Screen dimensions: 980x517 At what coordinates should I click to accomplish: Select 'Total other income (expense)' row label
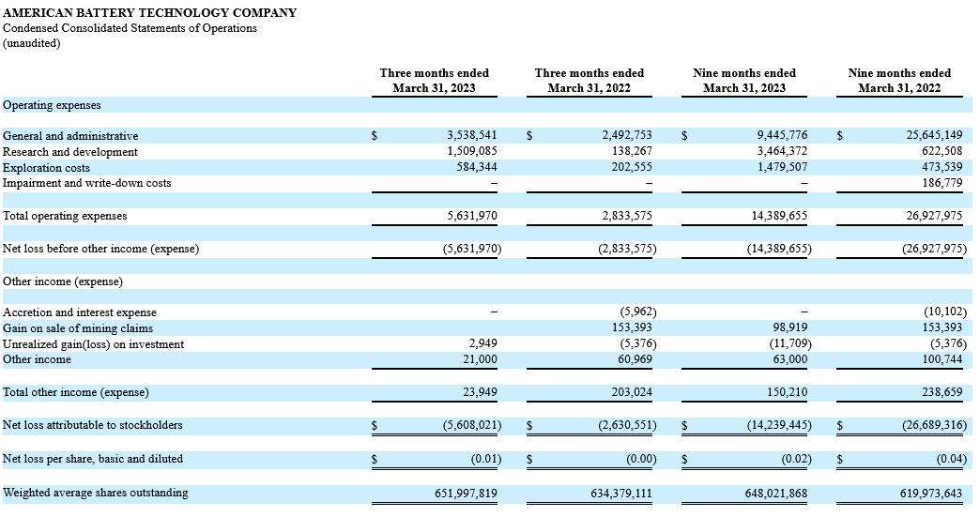pyautogui.click(x=76, y=392)
